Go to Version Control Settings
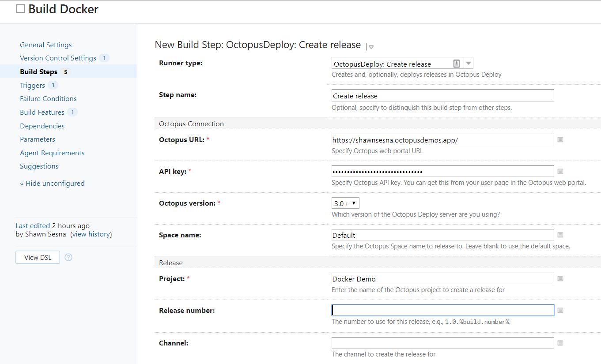Viewport: 601px width, 364px height. [58, 58]
